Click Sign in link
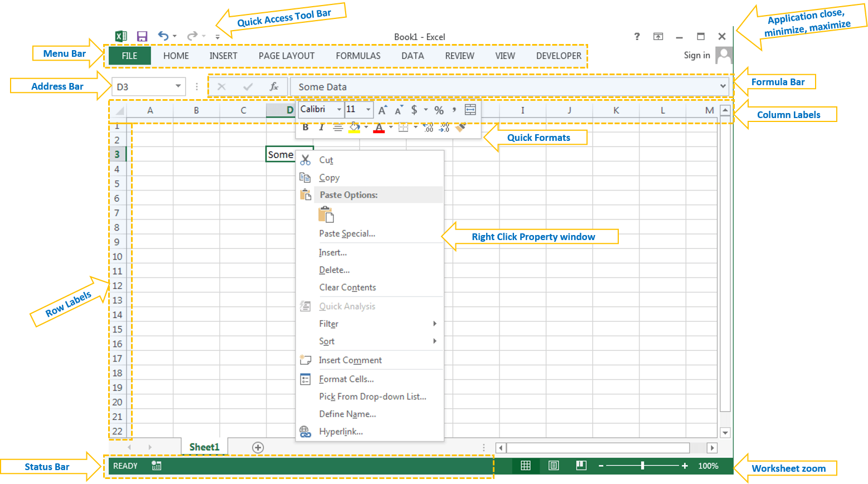The width and height of the screenshot is (868, 484). 696,55
